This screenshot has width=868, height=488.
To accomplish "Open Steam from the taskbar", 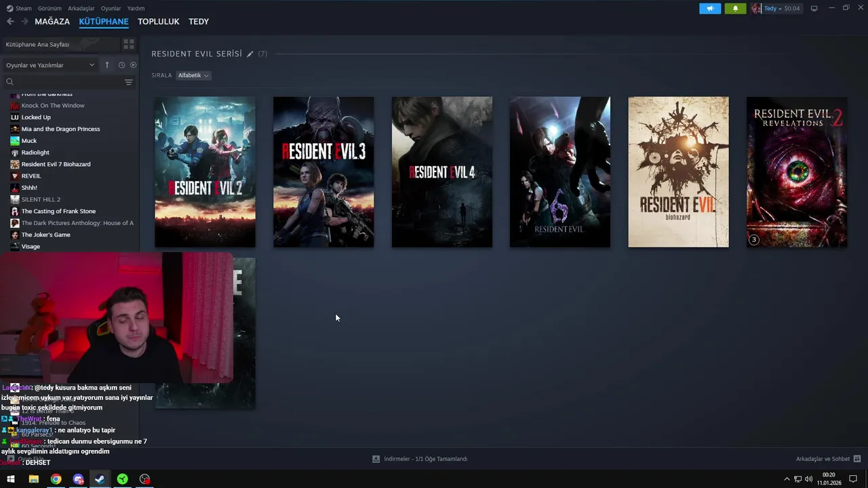I will (x=100, y=479).
